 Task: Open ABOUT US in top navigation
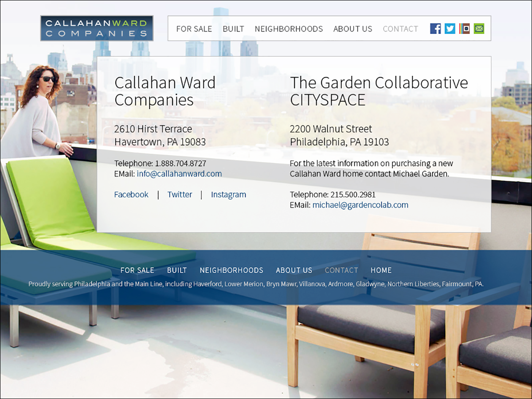(353, 29)
